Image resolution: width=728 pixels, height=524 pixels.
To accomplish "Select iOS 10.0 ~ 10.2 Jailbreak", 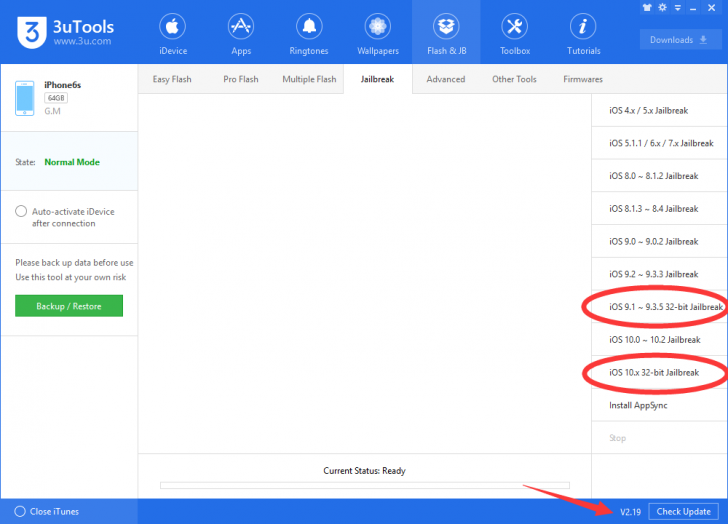I will (x=659, y=340).
